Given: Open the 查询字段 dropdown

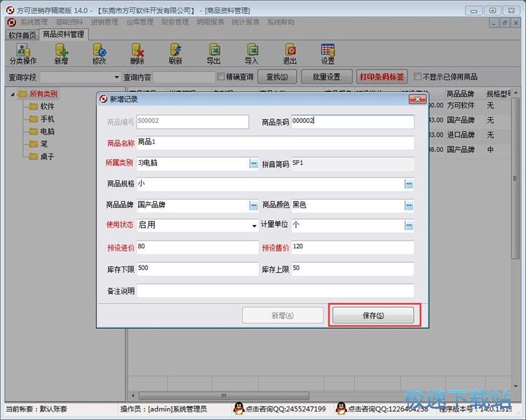Looking at the screenshot, I should tap(116, 77).
